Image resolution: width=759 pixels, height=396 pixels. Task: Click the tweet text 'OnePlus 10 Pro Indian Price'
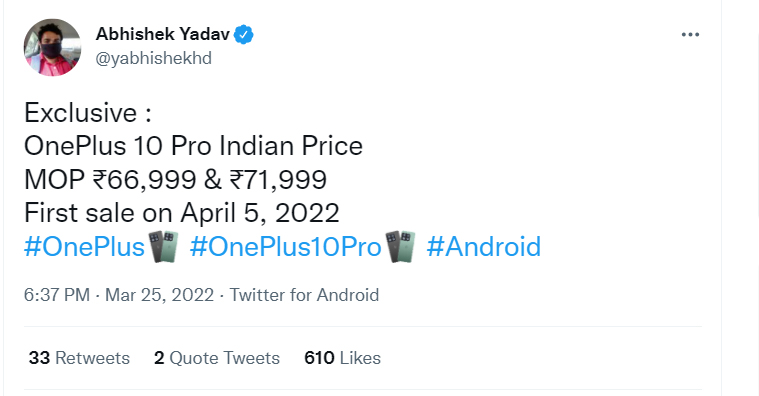(x=193, y=146)
